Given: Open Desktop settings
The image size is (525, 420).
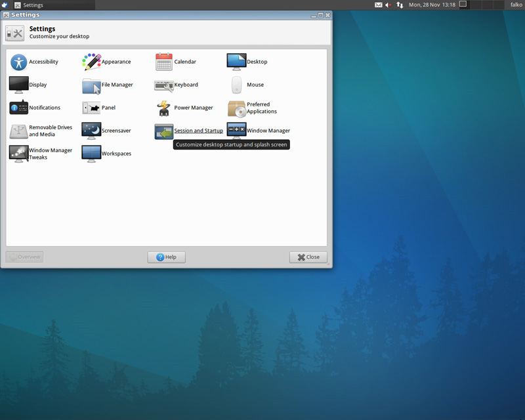Looking at the screenshot, I should 236,62.
